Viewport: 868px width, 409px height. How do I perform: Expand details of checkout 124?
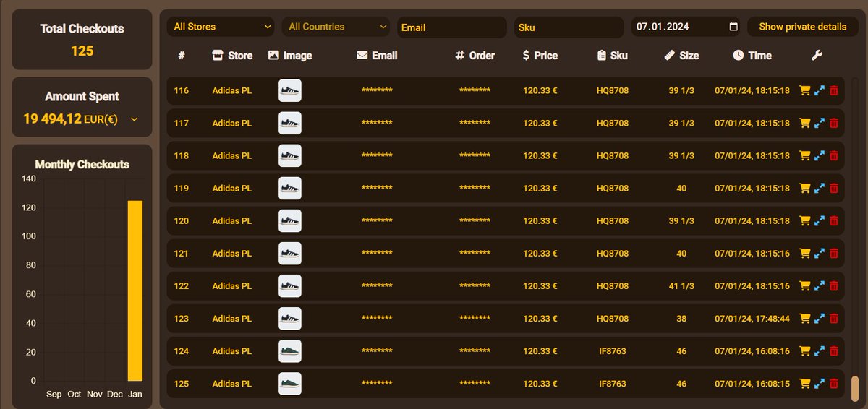tap(820, 350)
